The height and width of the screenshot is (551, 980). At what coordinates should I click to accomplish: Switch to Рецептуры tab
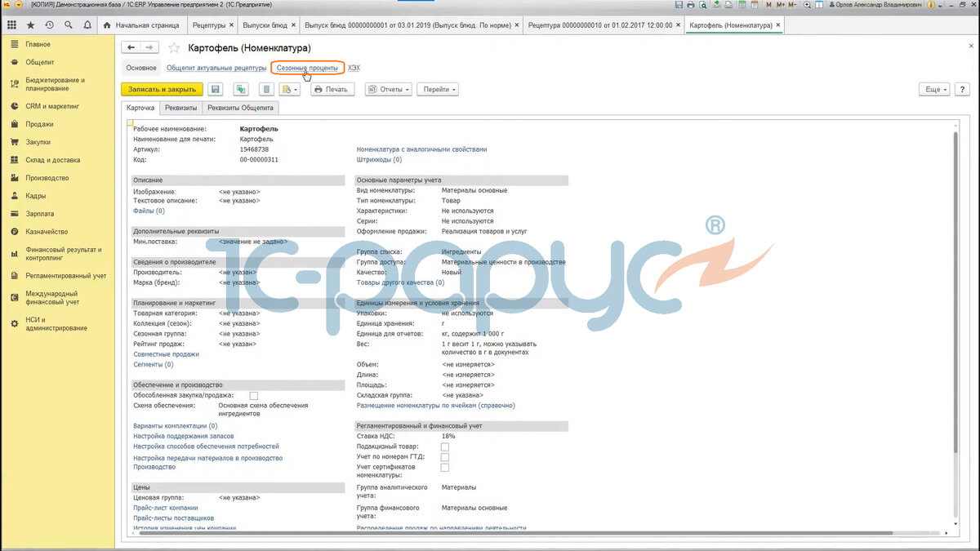(x=208, y=25)
